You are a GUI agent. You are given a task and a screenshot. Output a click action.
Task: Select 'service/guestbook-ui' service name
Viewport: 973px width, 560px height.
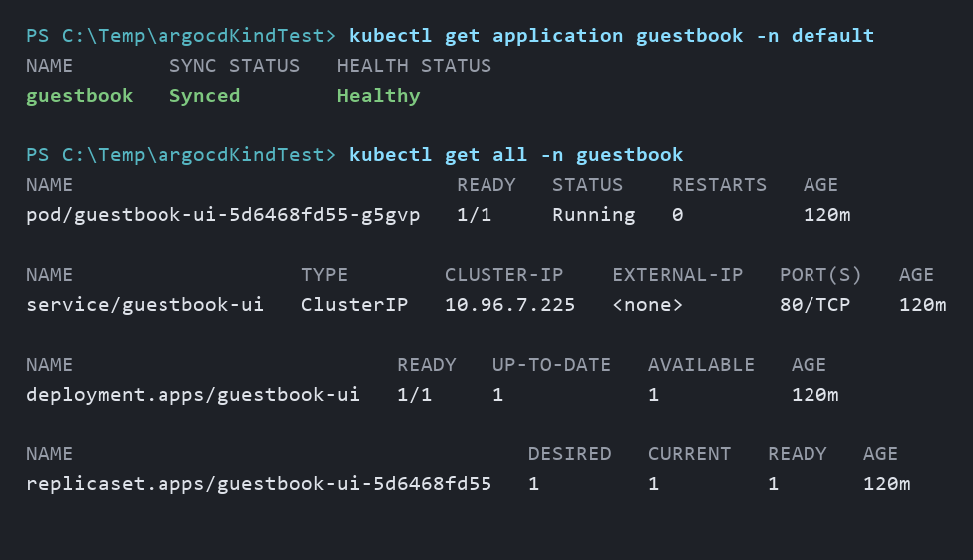tap(145, 305)
